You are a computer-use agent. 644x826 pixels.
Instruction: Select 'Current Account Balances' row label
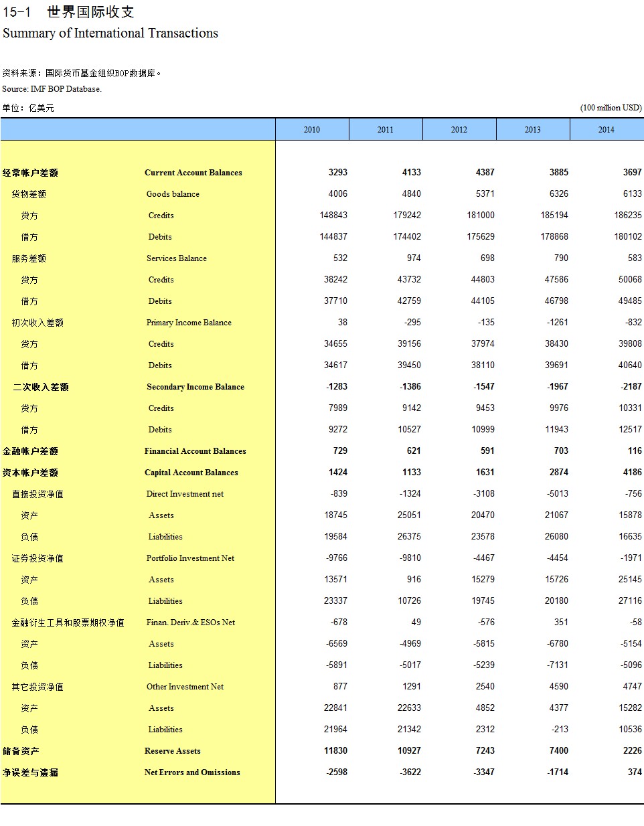193,173
